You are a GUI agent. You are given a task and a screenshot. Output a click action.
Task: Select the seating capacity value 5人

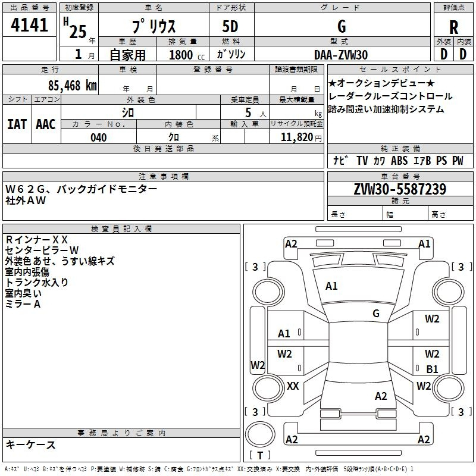click(255, 112)
